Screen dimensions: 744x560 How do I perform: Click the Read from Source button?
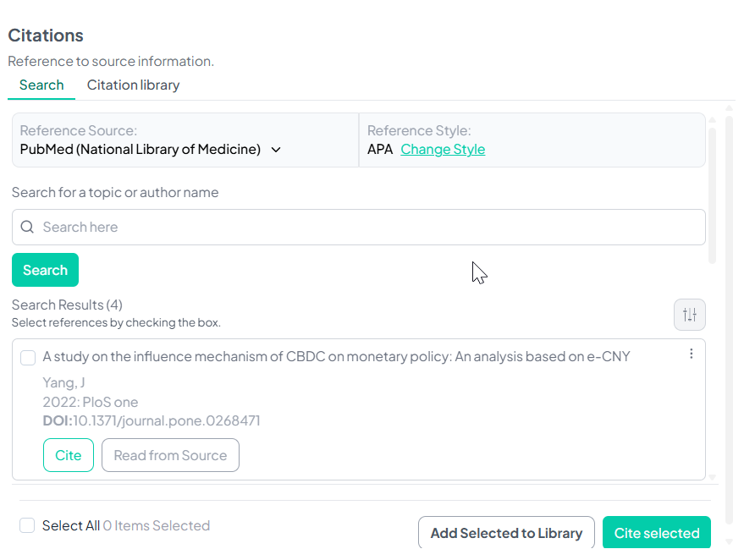(x=170, y=455)
